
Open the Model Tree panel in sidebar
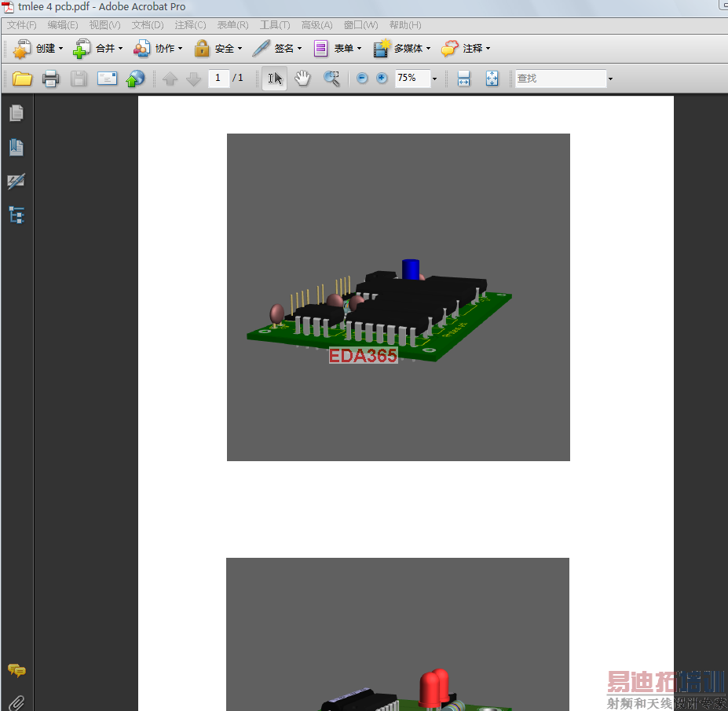pos(16,215)
